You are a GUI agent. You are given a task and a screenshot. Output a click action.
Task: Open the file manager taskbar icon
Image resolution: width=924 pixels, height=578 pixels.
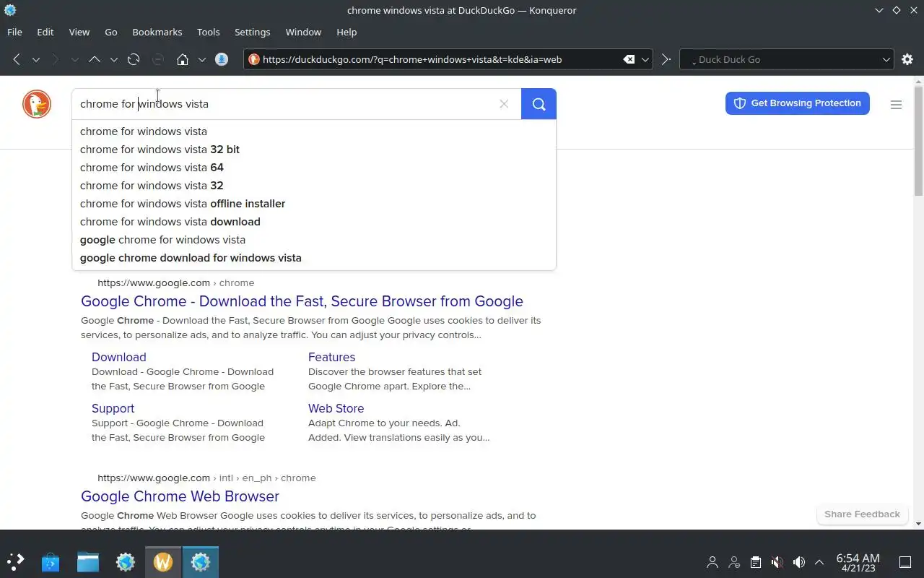coord(88,561)
